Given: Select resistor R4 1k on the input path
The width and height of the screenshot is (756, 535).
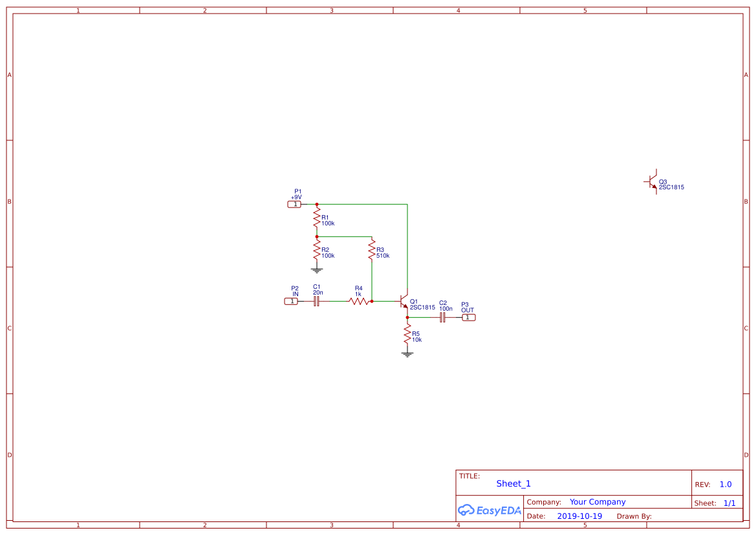Looking at the screenshot, I should 358,300.
